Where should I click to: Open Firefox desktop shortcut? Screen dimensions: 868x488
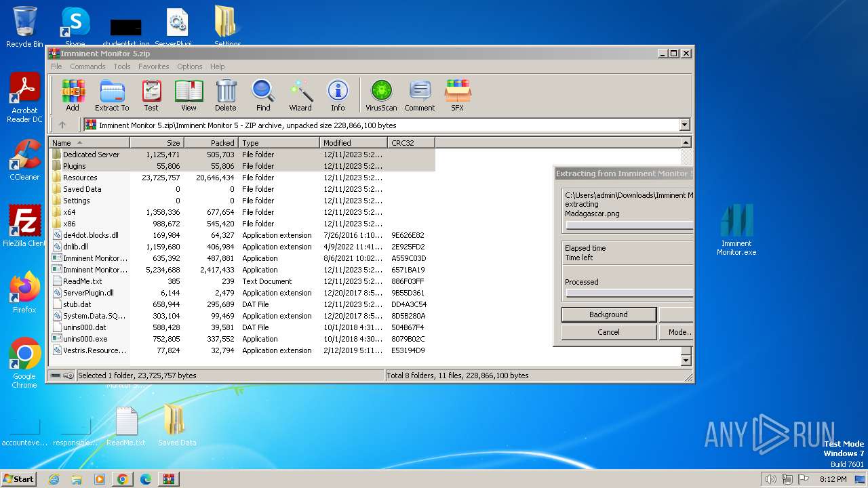[24, 293]
